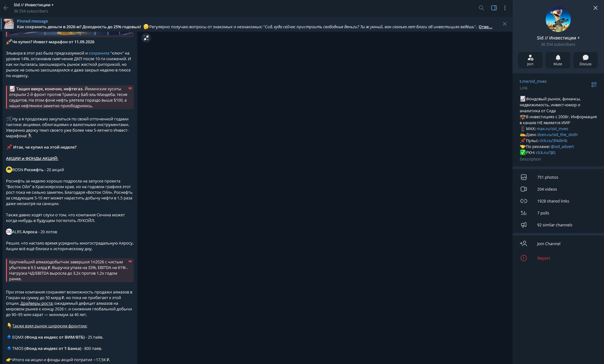Viewport: 604px width, 364px height.
Task: Collapse the media view with arrows icon
Action: (146, 38)
